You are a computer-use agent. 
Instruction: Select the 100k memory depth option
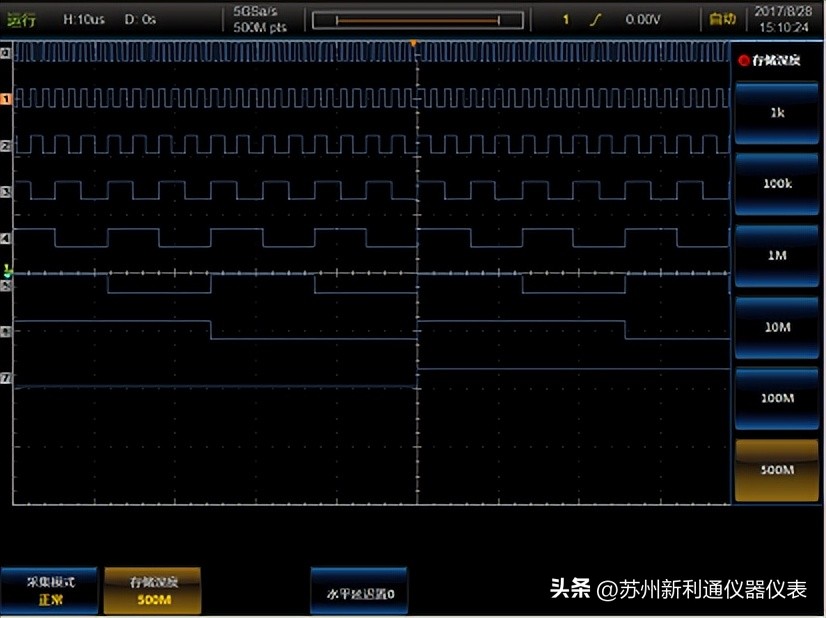[778, 184]
